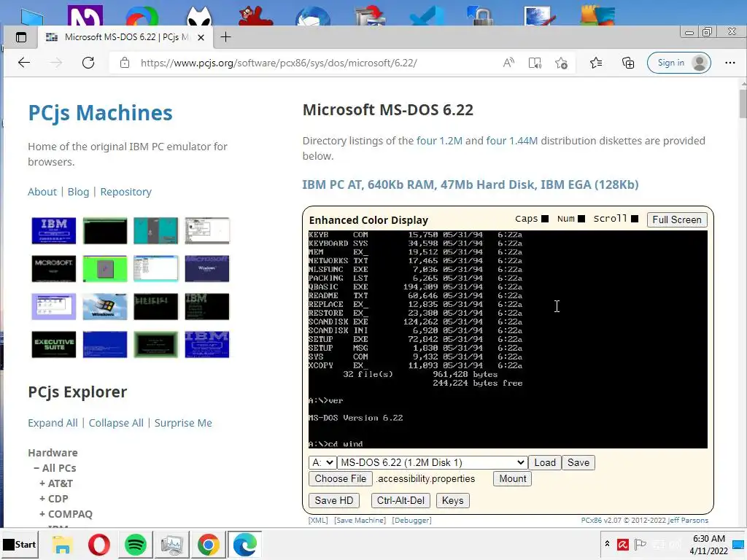This screenshot has height=560, width=747.
Task: Click the Mount button
Action: pyautogui.click(x=513, y=478)
